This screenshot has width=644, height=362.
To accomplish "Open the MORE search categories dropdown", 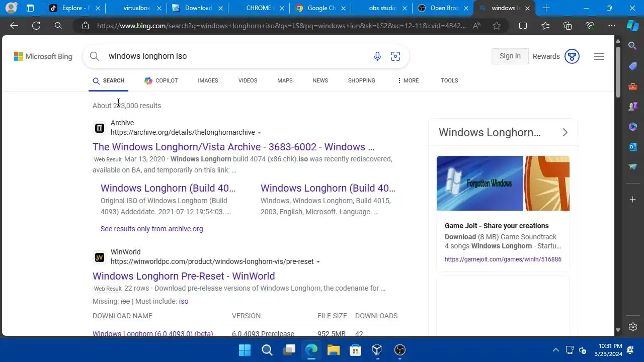I will coord(408,80).
